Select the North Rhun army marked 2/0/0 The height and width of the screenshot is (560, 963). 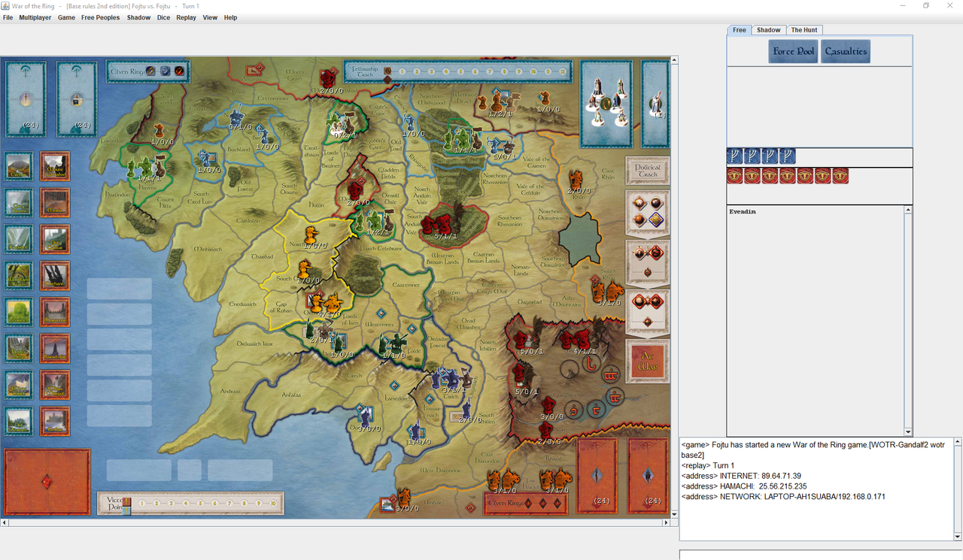[577, 182]
